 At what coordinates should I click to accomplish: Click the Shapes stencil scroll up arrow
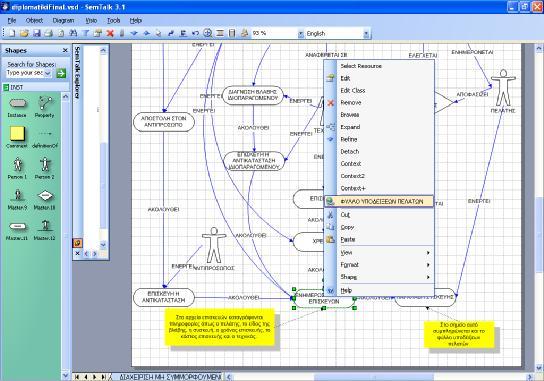click(65, 97)
